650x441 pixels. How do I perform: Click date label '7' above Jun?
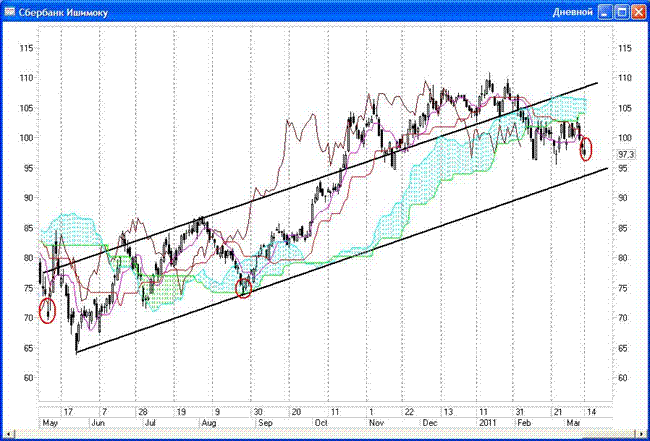click(x=104, y=412)
